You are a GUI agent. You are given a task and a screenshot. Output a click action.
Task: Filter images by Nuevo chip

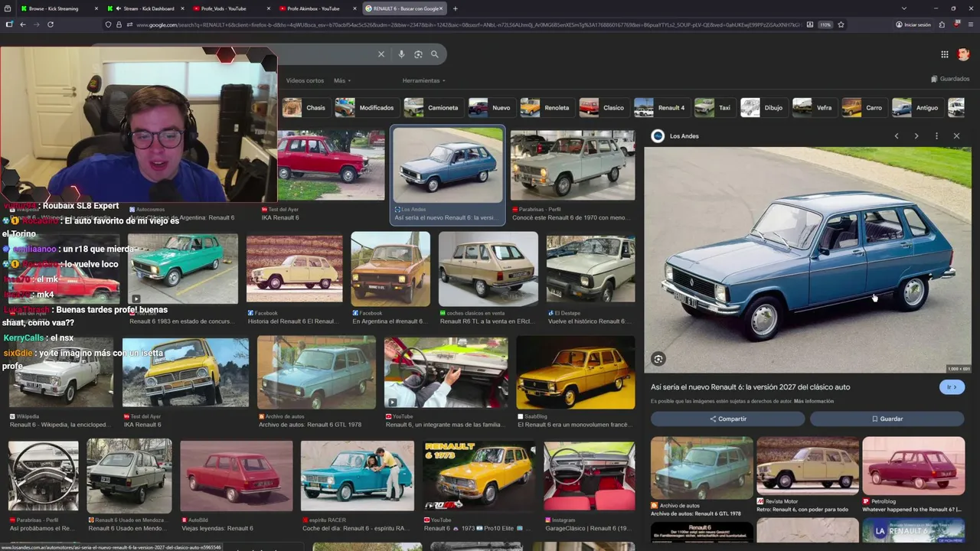[x=491, y=108]
